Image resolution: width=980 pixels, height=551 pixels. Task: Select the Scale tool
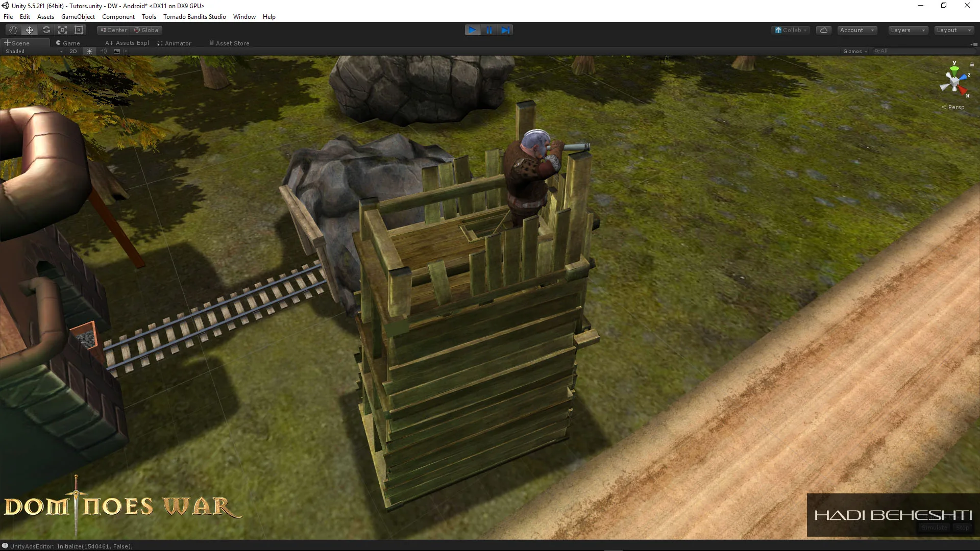pyautogui.click(x=62, y=30)
